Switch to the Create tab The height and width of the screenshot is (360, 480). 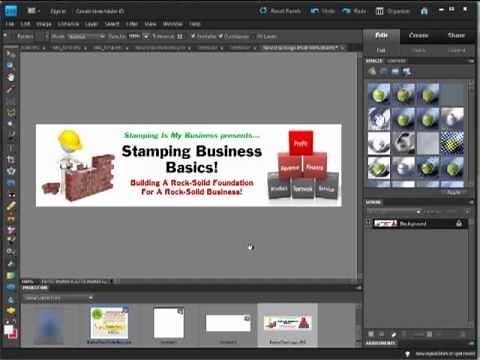(x=418, y=35)
